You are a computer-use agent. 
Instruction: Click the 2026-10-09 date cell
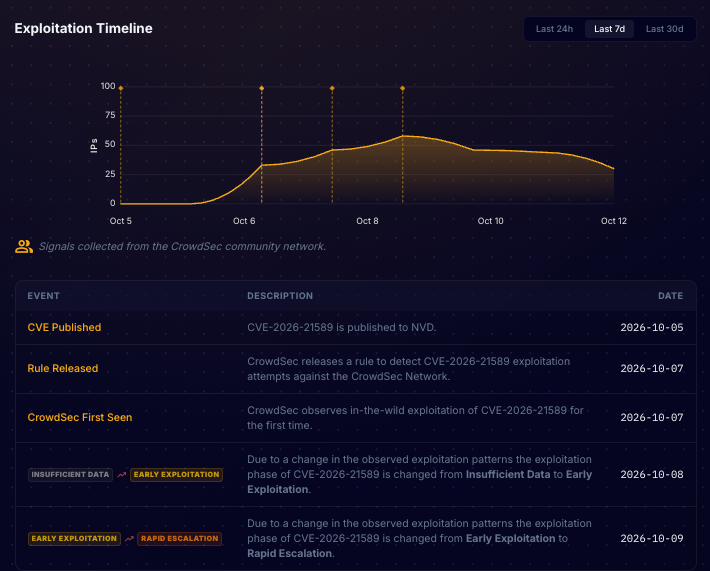652,538
